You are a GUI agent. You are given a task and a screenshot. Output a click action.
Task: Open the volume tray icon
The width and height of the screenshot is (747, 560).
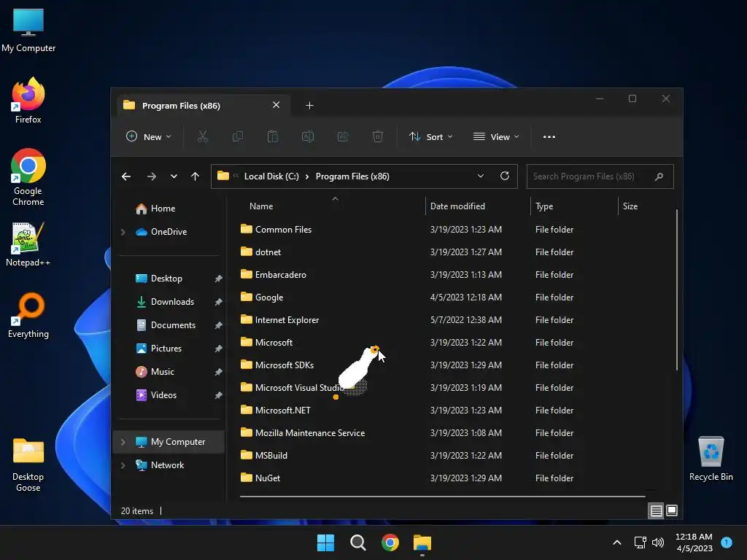point(658,542)
